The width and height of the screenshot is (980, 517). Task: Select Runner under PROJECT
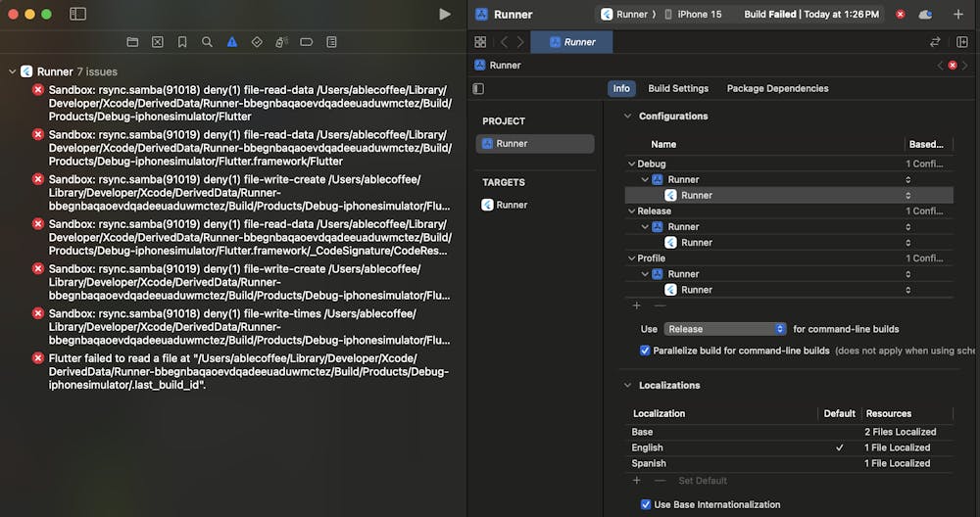[x=535, y=144]
